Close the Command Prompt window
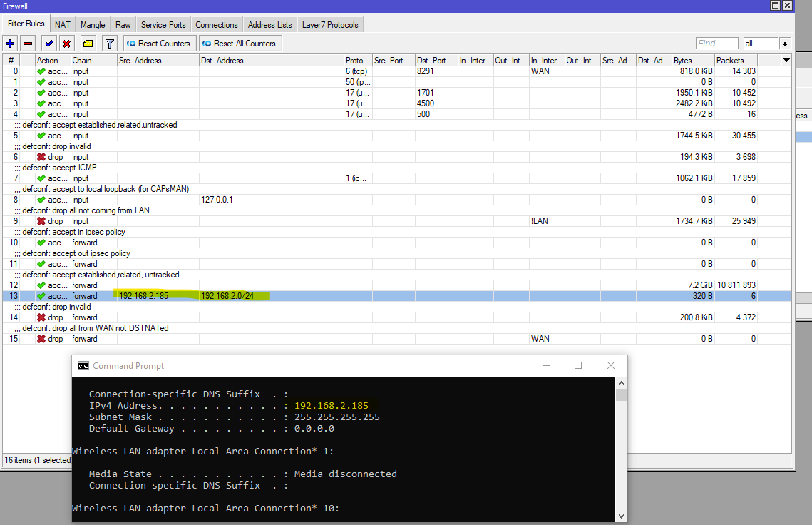This screenshot has height=525, width=812. click(x=610, y=365)
